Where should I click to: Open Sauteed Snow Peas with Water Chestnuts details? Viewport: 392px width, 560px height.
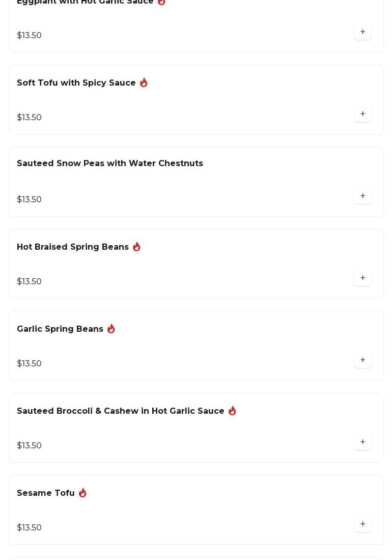110,164
